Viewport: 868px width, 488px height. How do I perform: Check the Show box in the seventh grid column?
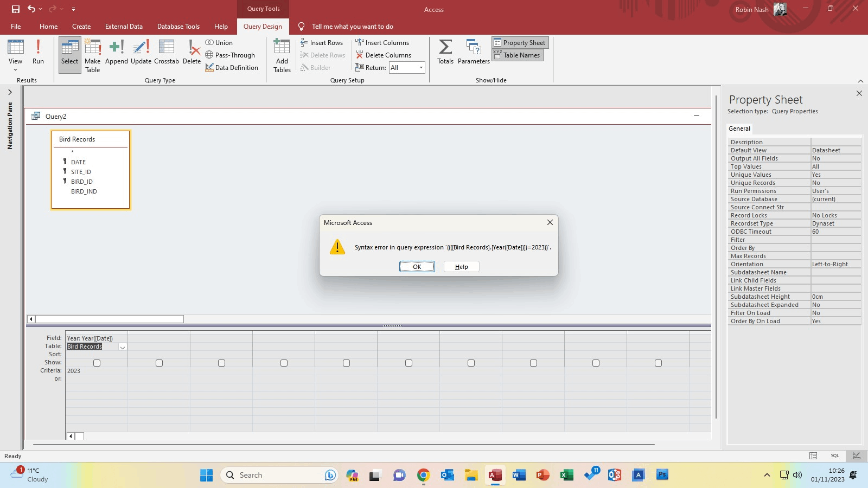[x=471, y=363]
